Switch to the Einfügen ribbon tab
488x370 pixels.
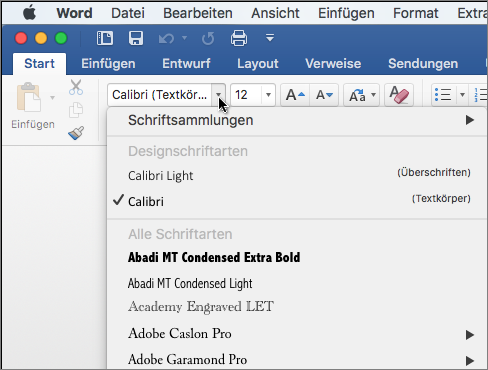click(108, 64)
